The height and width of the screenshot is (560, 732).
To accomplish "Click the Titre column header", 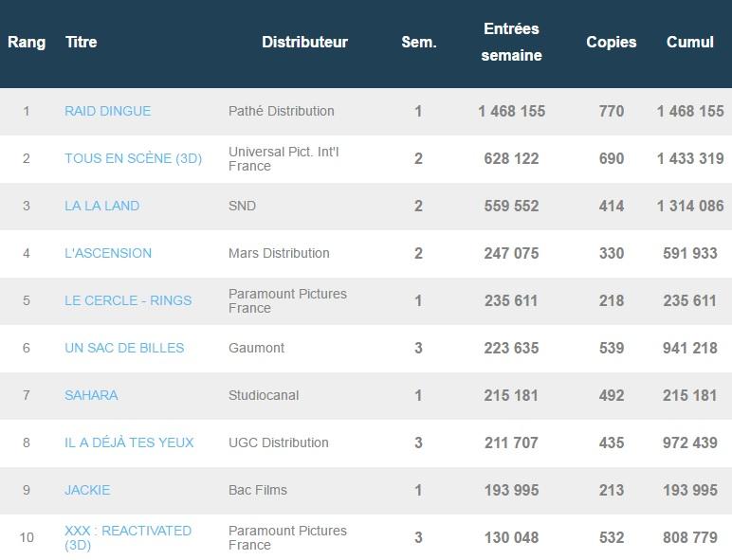I will (81, 43).
